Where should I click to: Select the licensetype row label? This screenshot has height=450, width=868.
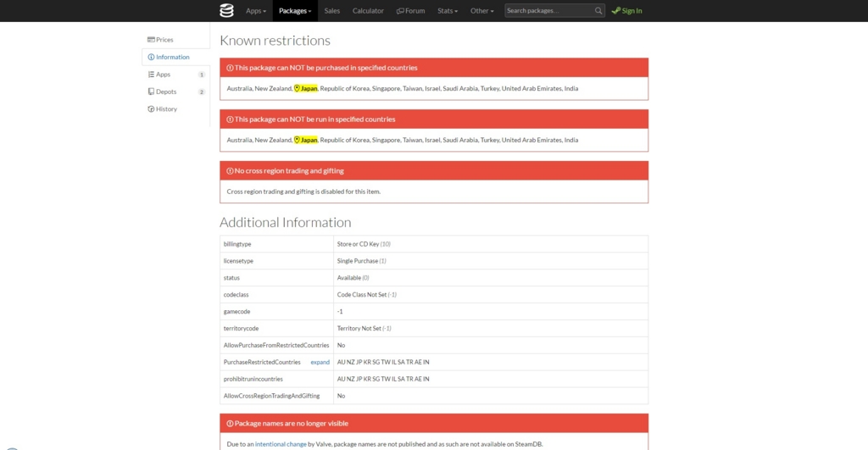(238, 261)
